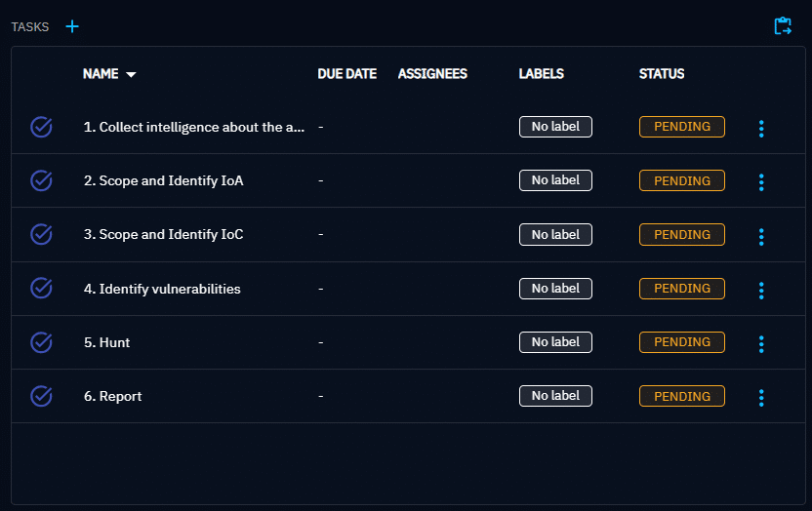The height and width of the screenshot is (511, 812).
Task: Open the three-dot menu for Identify vulnerabilities
Action: click(x=761, y=290)
